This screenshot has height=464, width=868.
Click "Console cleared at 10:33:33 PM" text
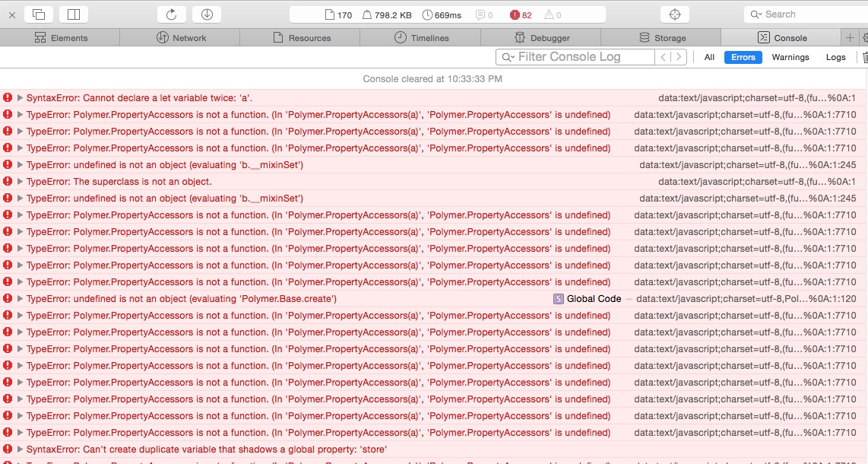tap(432, 78)
